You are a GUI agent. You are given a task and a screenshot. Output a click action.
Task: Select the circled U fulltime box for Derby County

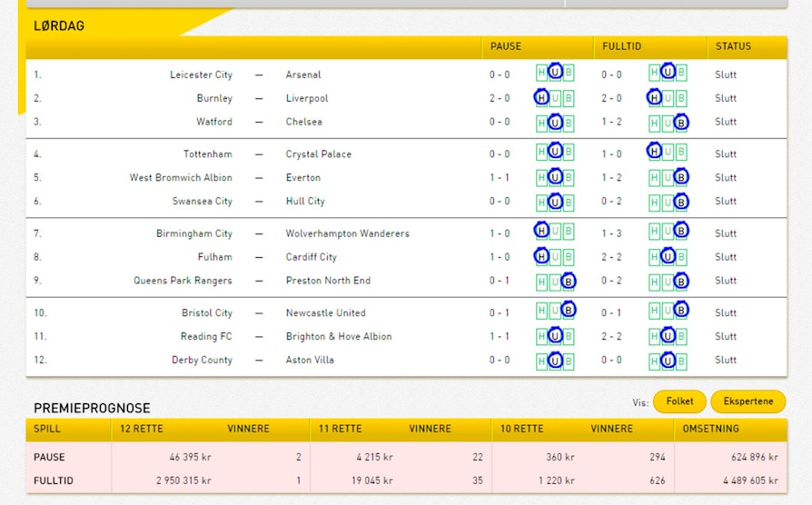click(668, 360)
